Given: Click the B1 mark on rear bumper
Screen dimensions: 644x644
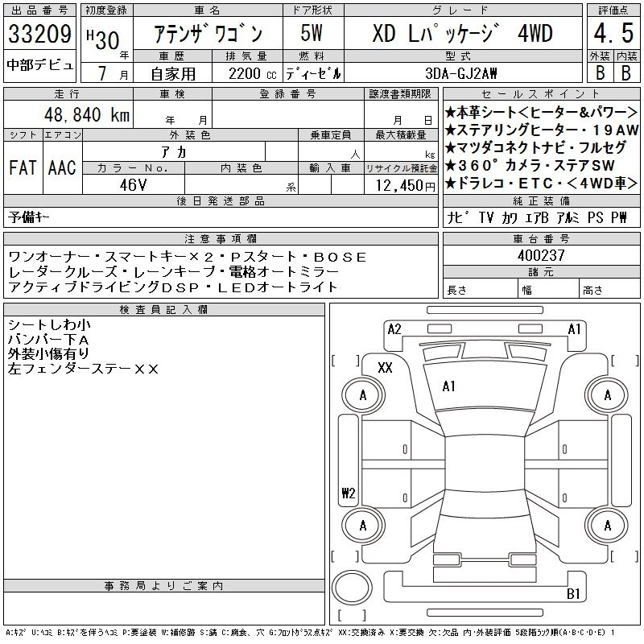Looking at the screenshot, I should [x=573, y=593].
